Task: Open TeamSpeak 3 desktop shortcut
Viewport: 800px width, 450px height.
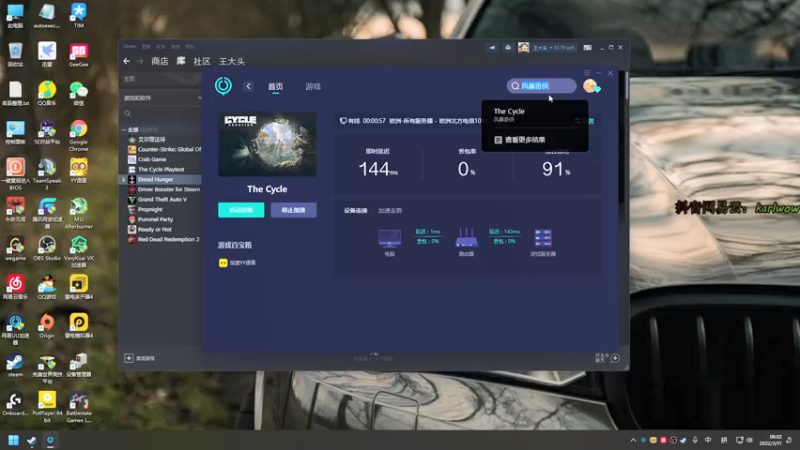Action: coord(47,174)
